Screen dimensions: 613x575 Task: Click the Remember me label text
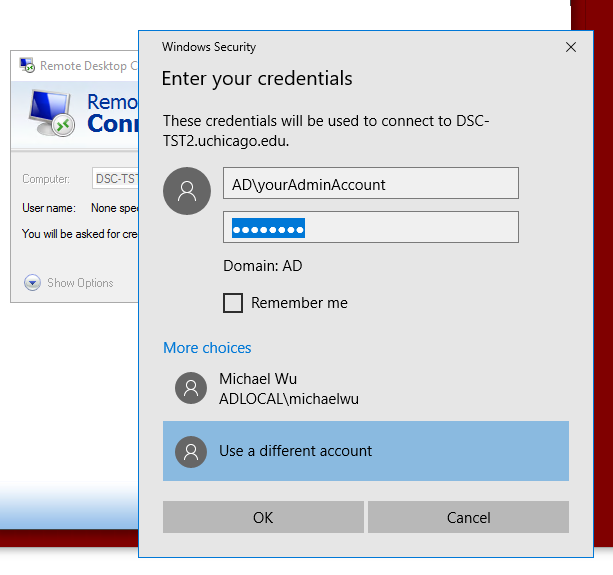pos(299,303)
